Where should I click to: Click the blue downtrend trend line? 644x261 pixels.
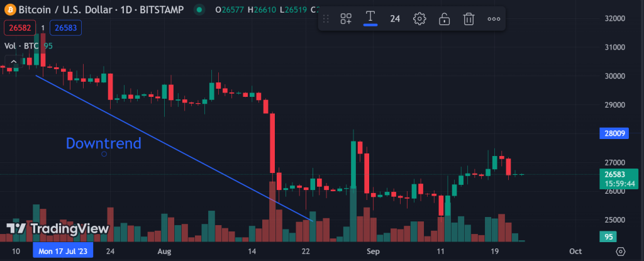click(174, 148)
